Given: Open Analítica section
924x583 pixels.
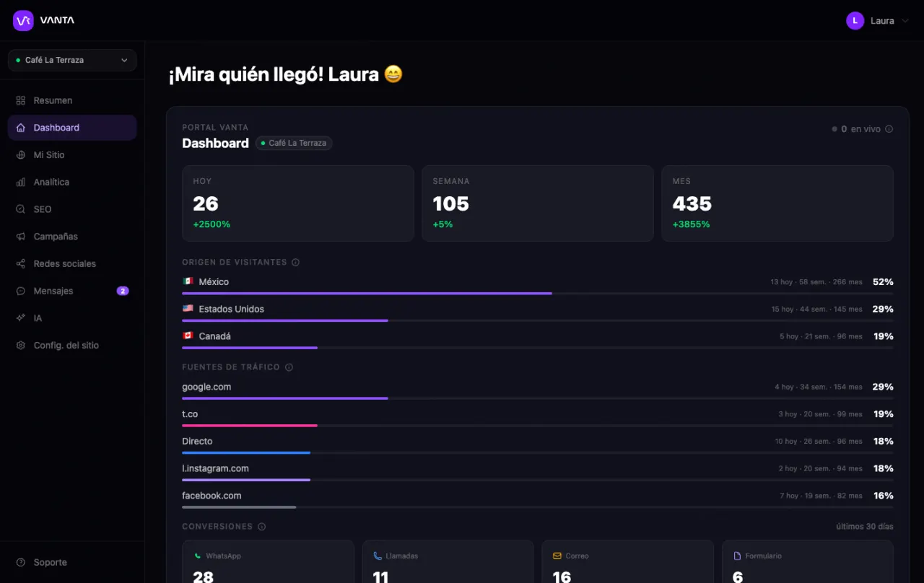Looking at the screenshot, I should pyautogui.click(x=72, y=183).
